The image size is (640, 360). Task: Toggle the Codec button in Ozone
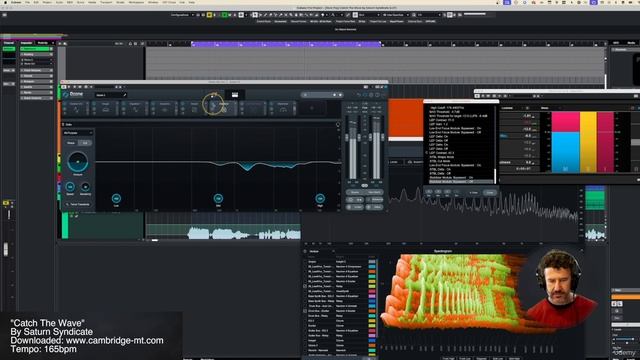(355, 207)
